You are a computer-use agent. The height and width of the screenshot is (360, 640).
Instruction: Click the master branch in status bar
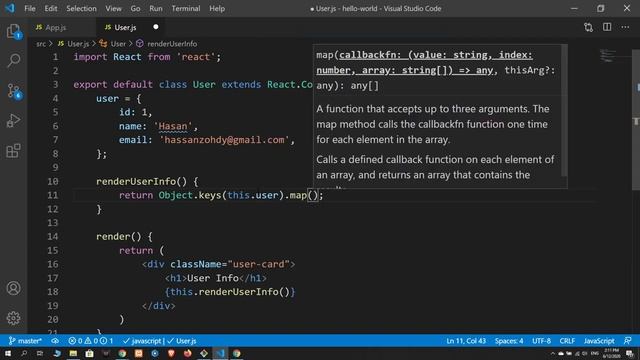[25, 341]
